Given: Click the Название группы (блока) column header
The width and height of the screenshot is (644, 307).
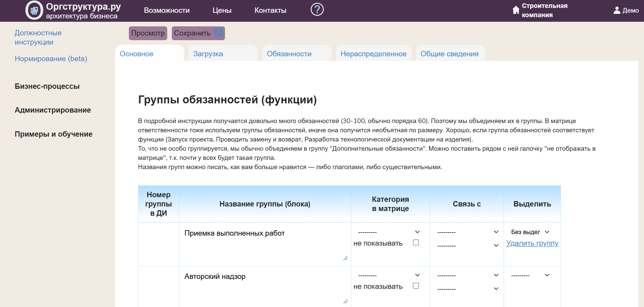Looking at the screenshot, I should 265,204.
